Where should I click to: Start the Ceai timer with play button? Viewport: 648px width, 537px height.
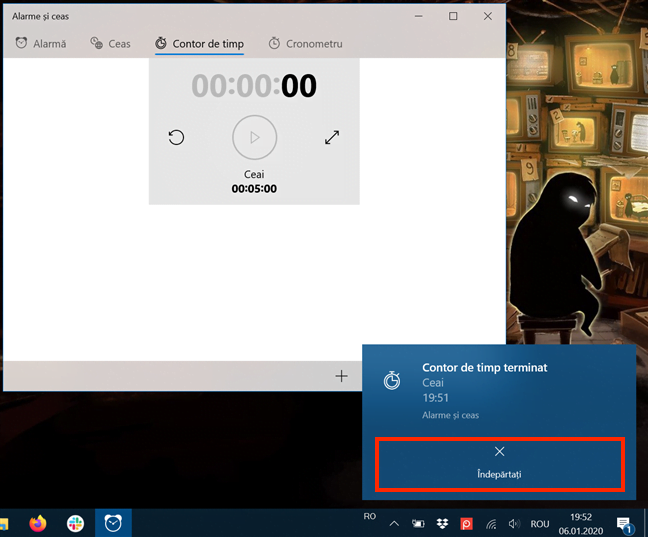255,137
